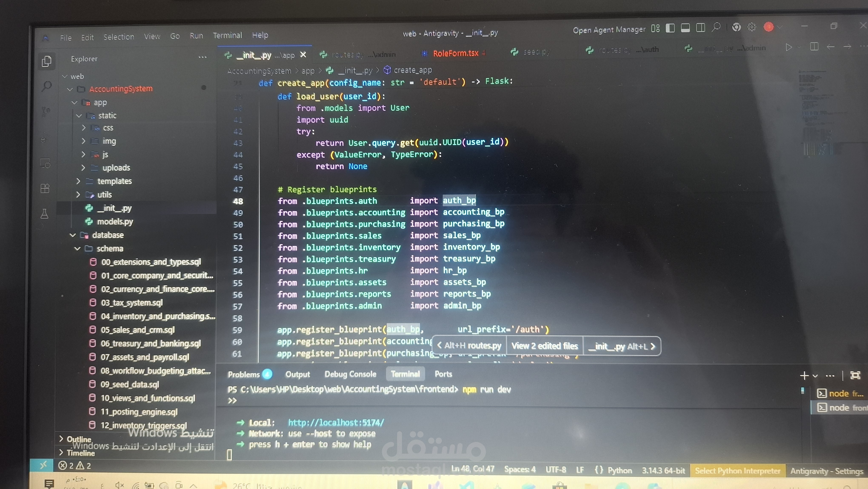Open the Extensions view icon
868x489 pixels.
(x=45, y=188)
